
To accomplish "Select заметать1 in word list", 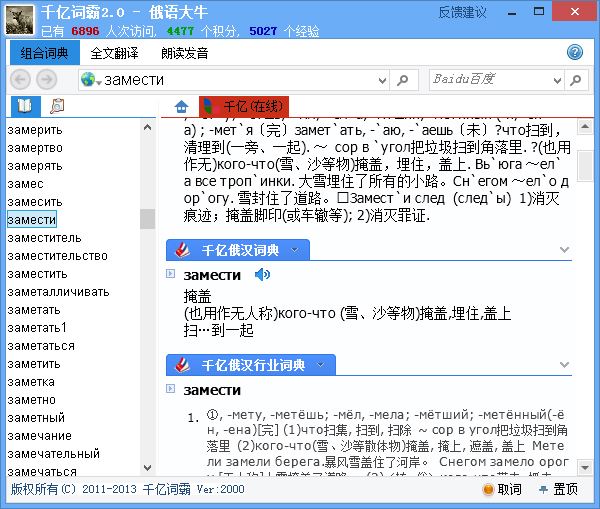I will (37, 328).
